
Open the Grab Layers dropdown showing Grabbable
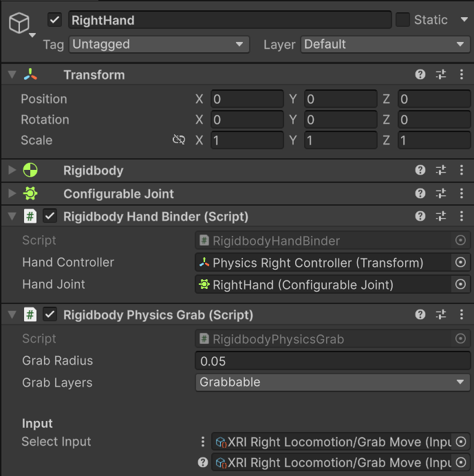[x=333, y=382]
